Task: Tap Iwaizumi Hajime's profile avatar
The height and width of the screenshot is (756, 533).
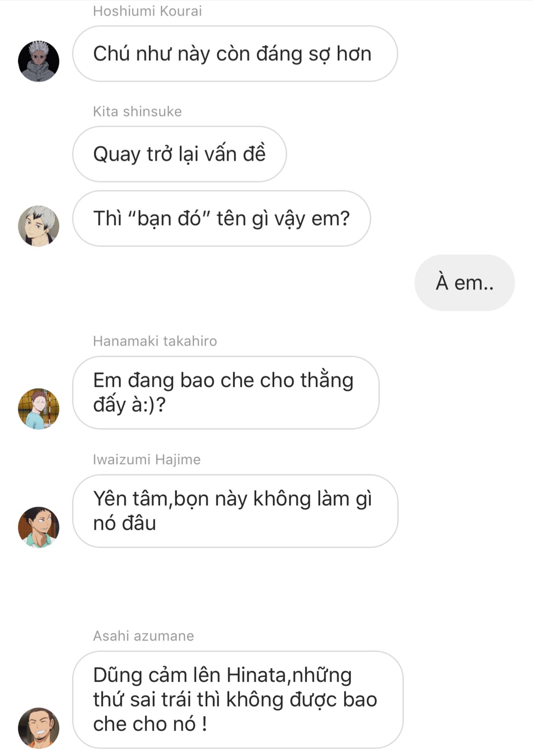Action: pos(39,527)
